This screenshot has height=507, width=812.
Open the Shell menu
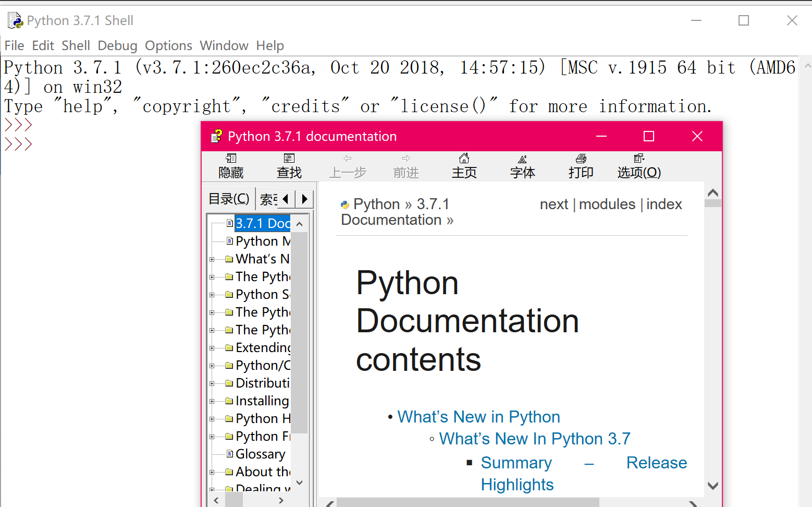point(76,46)
